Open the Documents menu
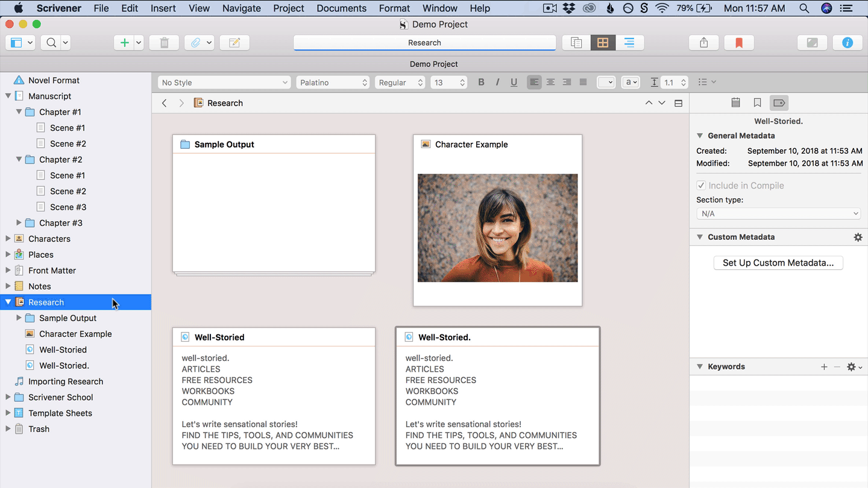The height and width of the screenshot is (488, 868). click(x=341, y=8)
